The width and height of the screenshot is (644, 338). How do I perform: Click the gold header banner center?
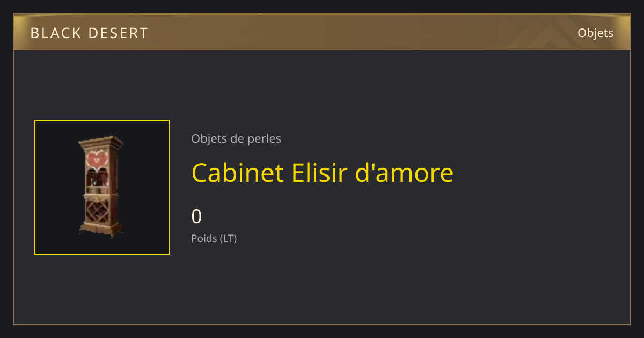(x=322, y=32)
